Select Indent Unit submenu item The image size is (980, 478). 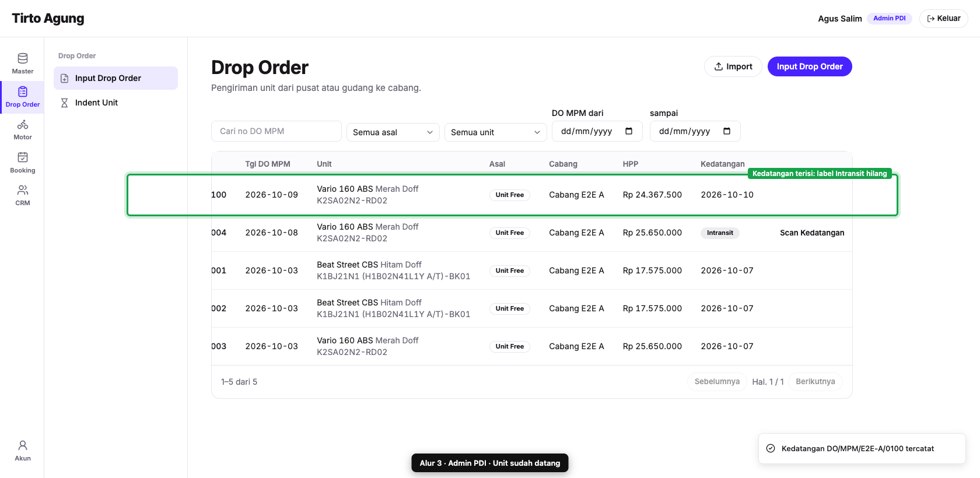(x=116, y=103)
